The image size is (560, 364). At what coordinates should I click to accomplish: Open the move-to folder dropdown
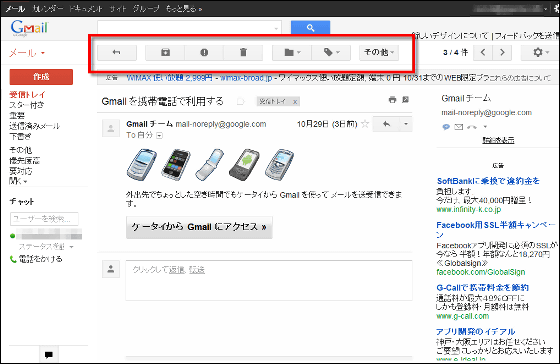click(292, 53)
